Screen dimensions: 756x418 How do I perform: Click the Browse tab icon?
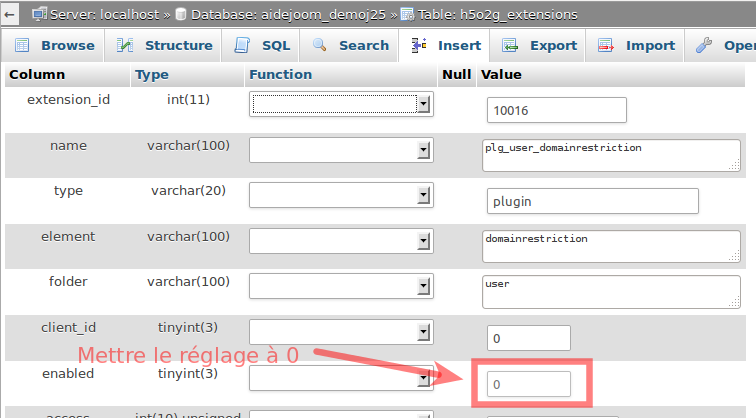coord(22,45)
